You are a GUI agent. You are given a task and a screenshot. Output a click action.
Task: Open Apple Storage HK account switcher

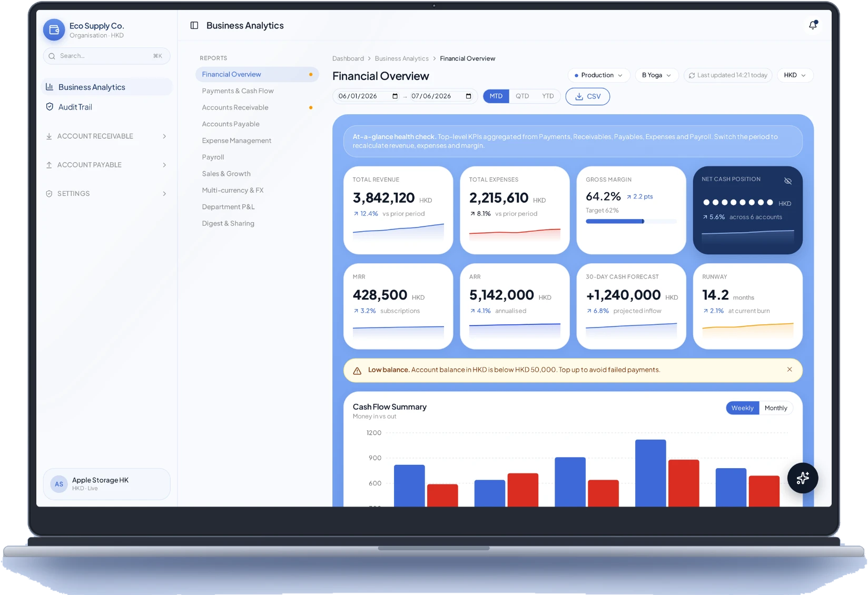point(106,484)
